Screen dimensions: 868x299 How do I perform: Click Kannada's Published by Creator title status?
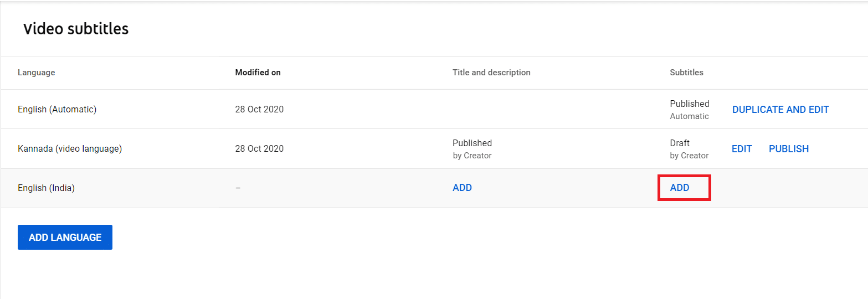tap(472, 149)
